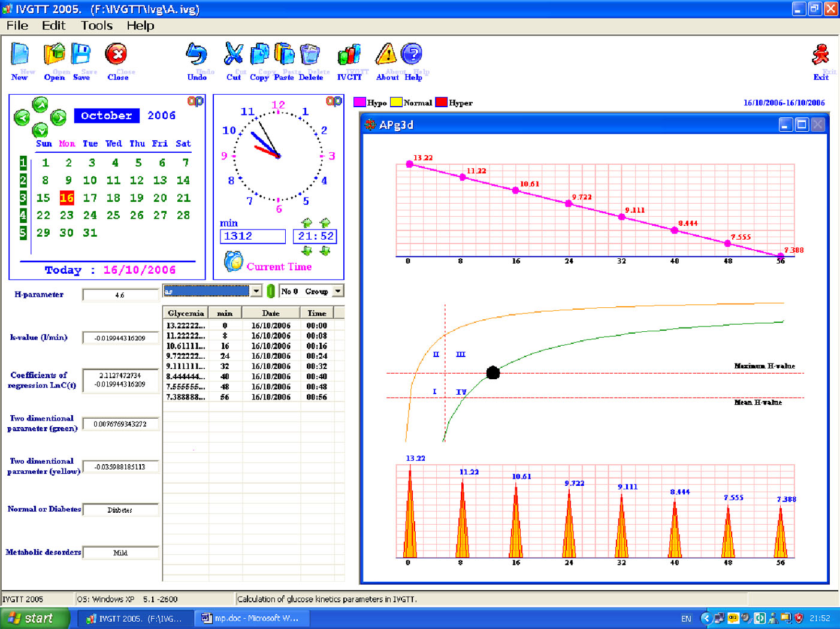Open the Tools menu
840x629 pixels.
pos(96,26)
